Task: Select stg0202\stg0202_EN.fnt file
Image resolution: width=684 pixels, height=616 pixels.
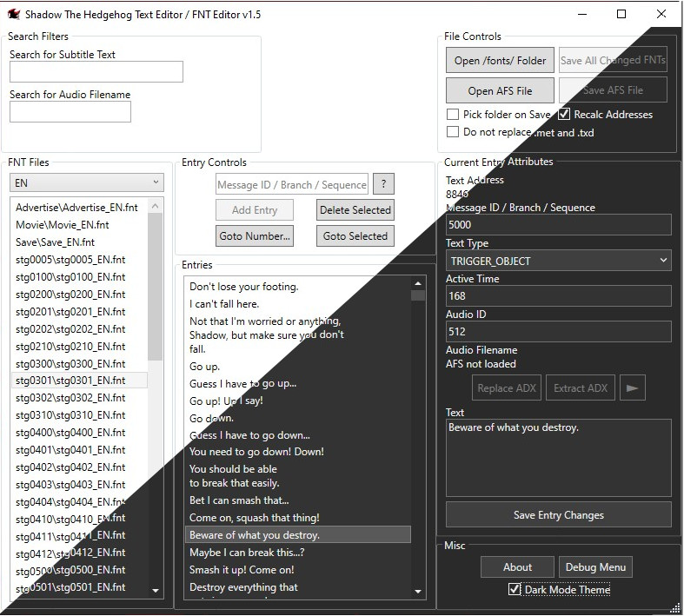Action: tap(79, 328)
